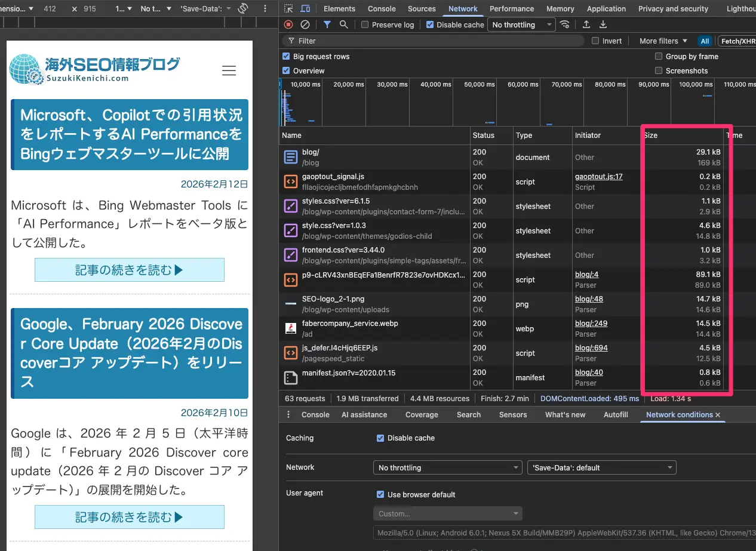Screen dimensions: 756x551
Task: Toggle the Big request rows checkbox
Action: pyautogui.click(x=285, y=56)
